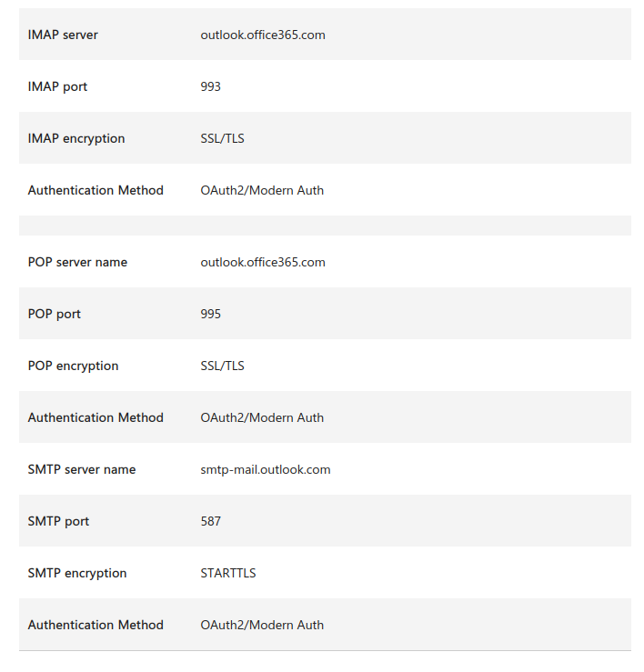The height and width of the screenshot is (672, 644).
Task: Select the SMTP port value 587
Action: pos(211,521)
